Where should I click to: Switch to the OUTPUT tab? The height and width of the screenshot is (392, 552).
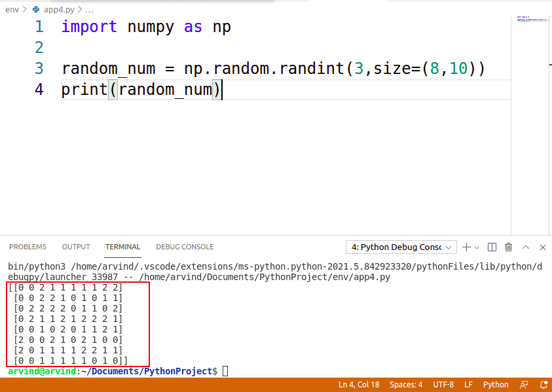click(x=76, y=247)
